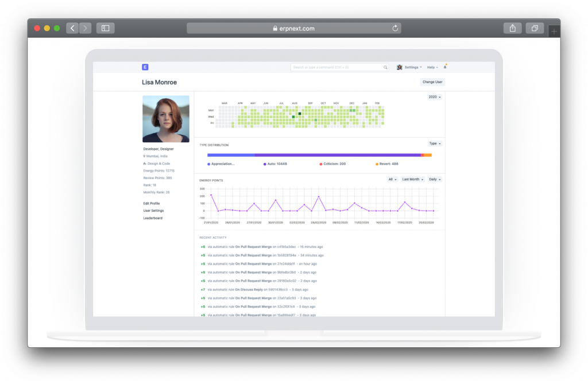This screenshot has height=384, width=588.
Task: Click the On Discuss Reply activity entry
Action: (x=254, y=289)
